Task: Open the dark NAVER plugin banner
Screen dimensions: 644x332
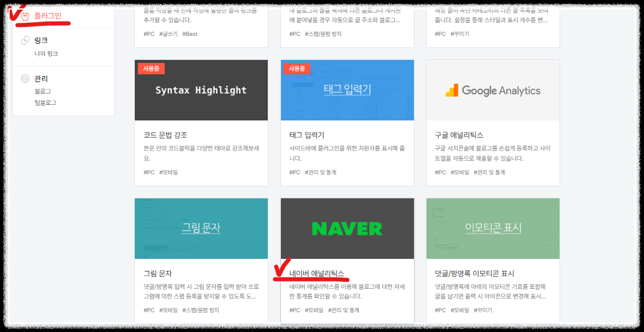Action: (347, 228)
